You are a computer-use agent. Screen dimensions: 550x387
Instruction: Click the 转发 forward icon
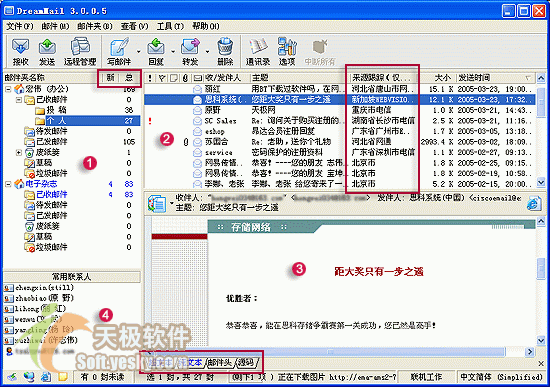[x=190, y=52]
